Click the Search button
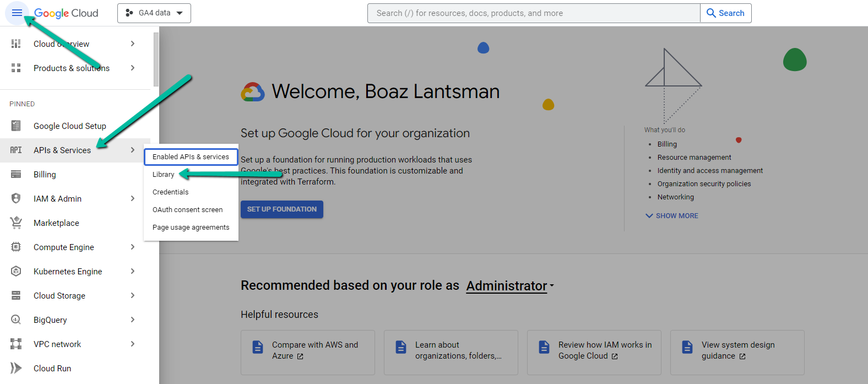868x384 pixels. point(726,13)
